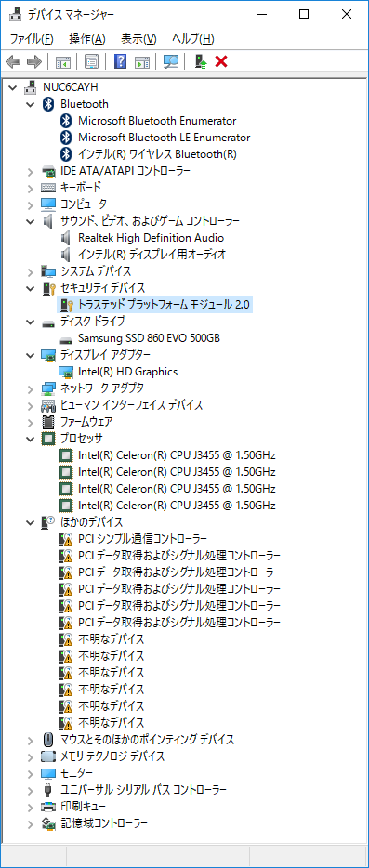The height and width of the screenshot is (868, 369).
Task: Click the warning icon of PCI シンプル通信コントローラー
Action: pos(67,539)
